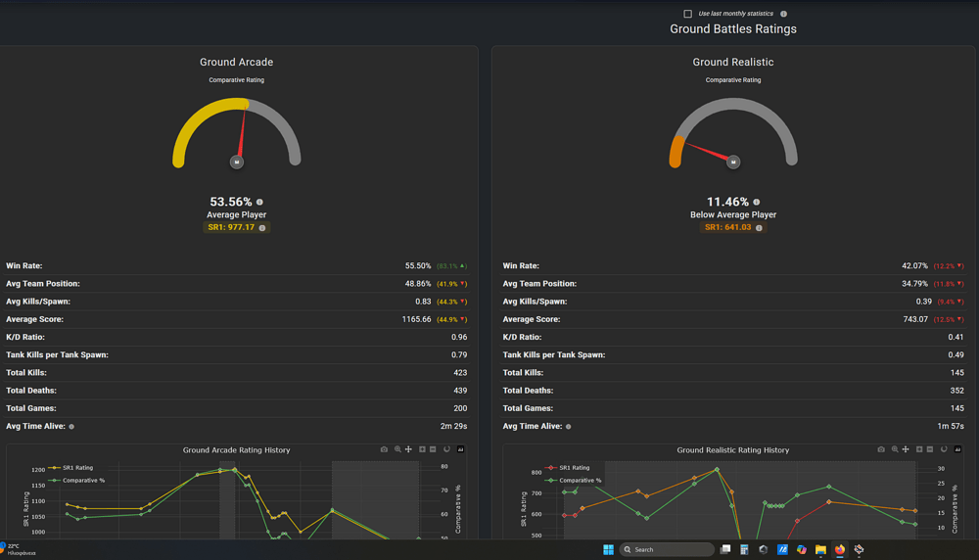Click info icon next to SR1: 977.17
The height and width of the screenshot is (560, 979).
(262, 228)
